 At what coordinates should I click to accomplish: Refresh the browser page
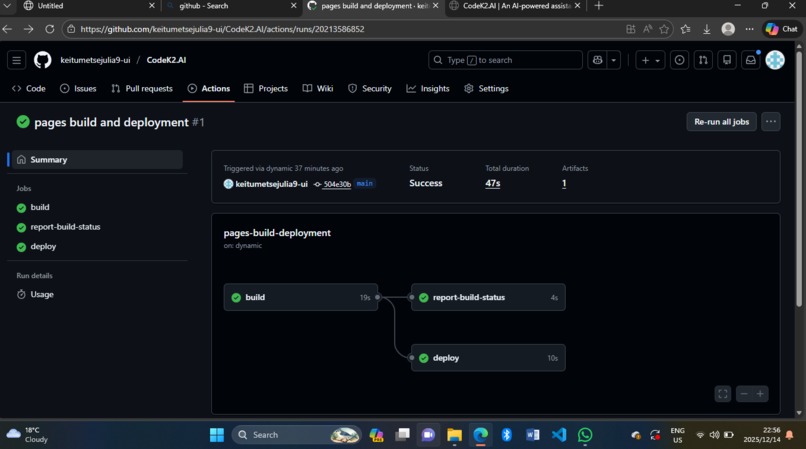coord(49,29)
